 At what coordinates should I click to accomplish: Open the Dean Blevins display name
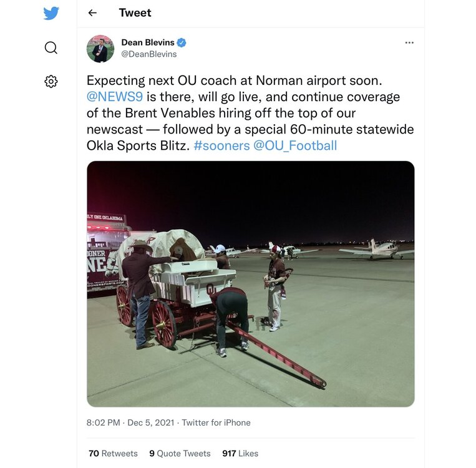pos(147,42)
